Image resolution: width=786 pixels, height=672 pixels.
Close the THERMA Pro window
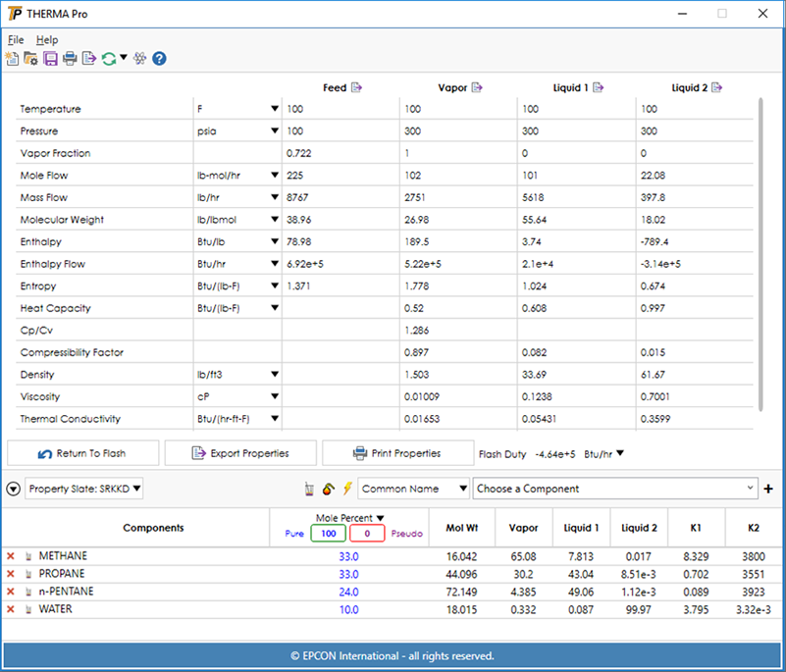(x=762, y=14)
